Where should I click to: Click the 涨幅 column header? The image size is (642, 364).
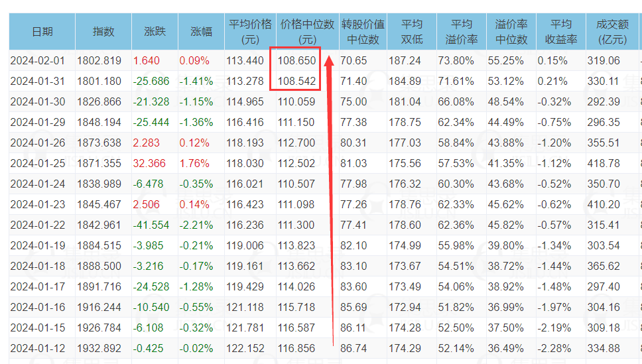click(x=201, y=32)
